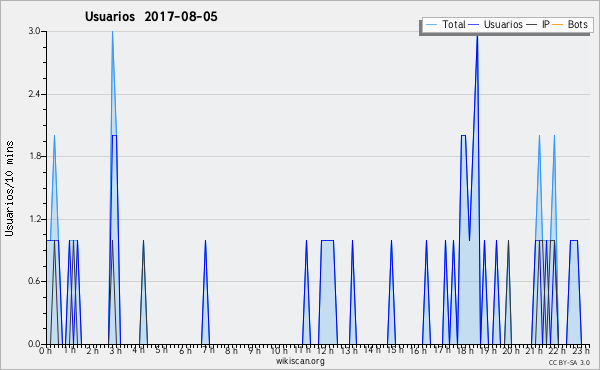
Task: Click the '1.8' y-axis value
Action: pyautogui.click(x=34, y=156)
